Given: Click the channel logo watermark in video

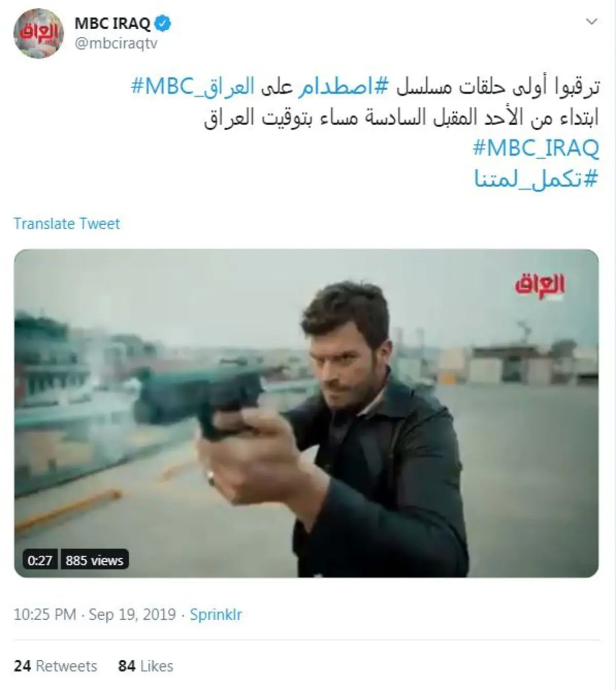Looking at the screenshot, I should pos(540,286).
